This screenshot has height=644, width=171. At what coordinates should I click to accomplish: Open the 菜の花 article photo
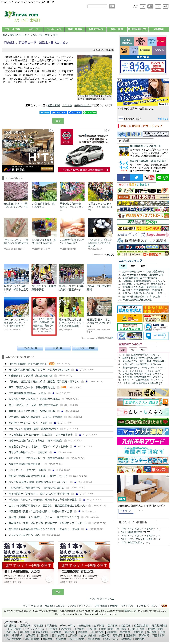pyautogui.click(x=94, y=75)
